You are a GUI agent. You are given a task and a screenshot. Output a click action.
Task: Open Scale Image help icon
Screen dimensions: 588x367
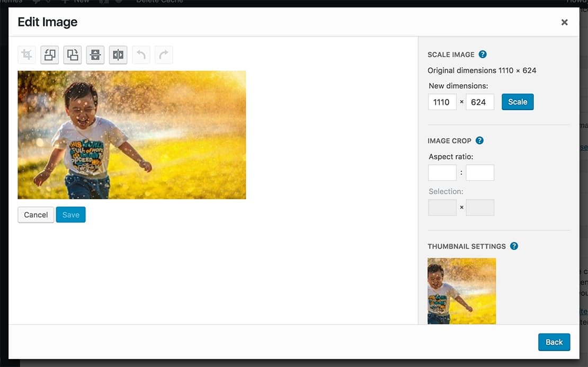point(483,55)
